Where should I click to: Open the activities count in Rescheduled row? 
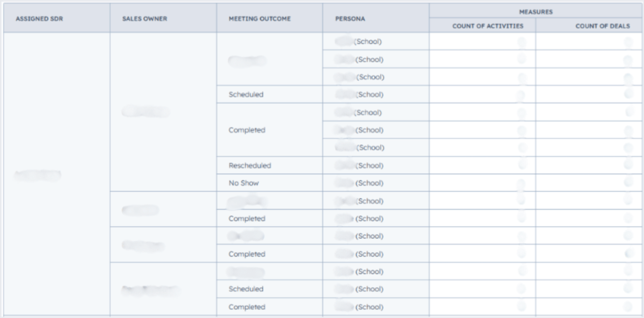coord(521,165)
